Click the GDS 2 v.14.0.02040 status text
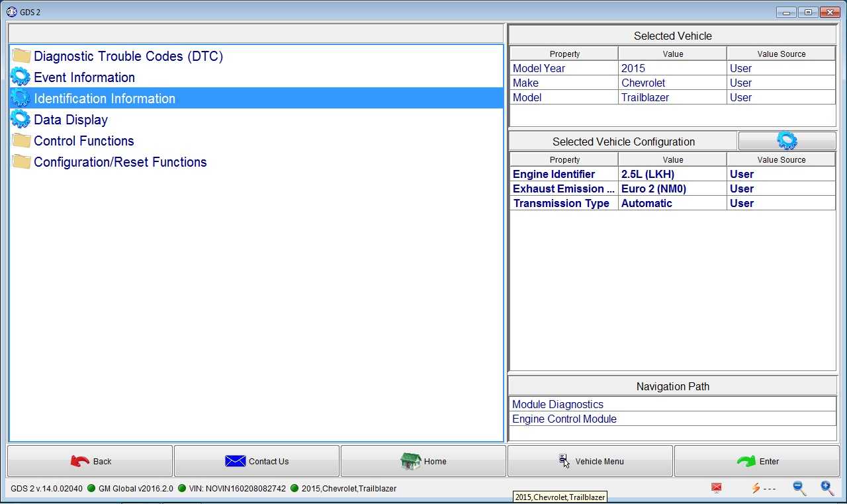The image size is (847, 504). (46, 489)
